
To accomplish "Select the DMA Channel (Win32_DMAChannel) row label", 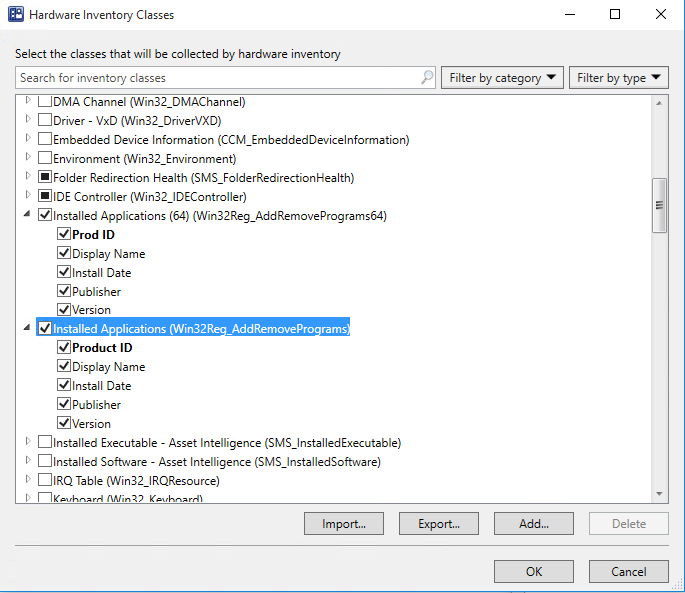I will (x=149, y=102).
